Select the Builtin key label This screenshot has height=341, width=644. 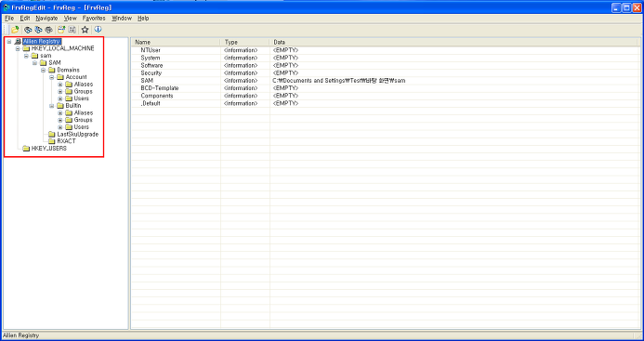point(73,106)
